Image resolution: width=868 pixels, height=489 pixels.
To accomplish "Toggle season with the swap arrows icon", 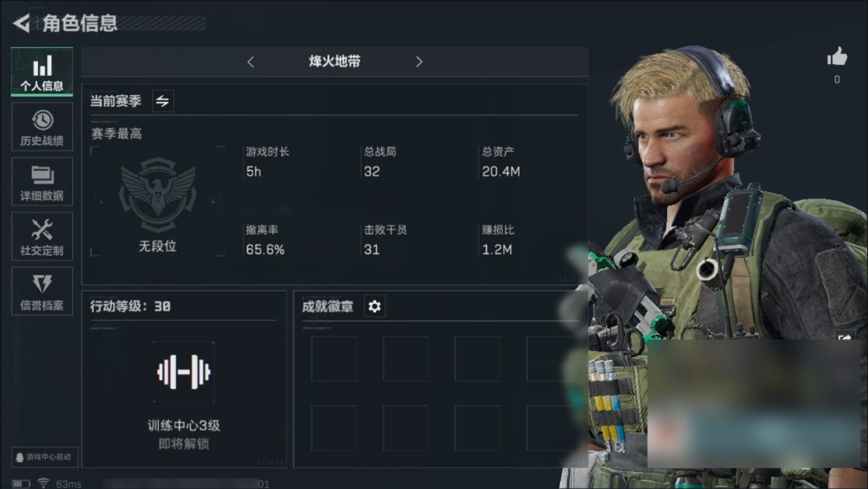I will tap(163, 101).
